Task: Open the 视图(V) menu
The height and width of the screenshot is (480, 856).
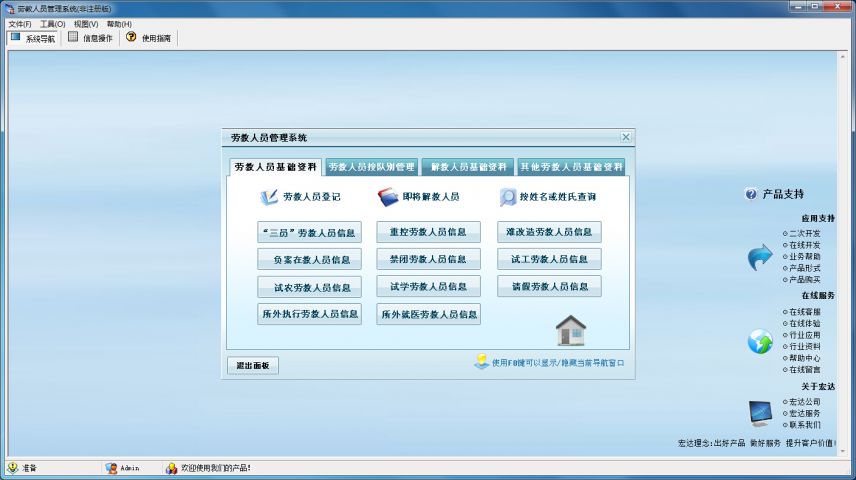Action: (x=86, y=23)
